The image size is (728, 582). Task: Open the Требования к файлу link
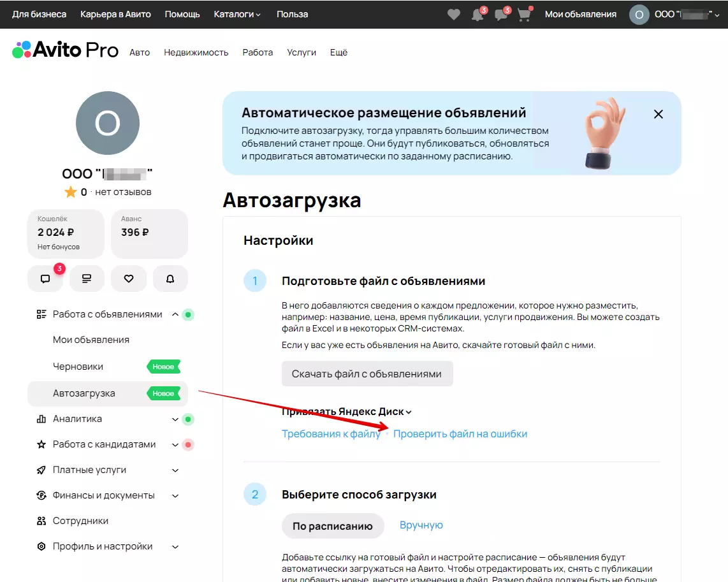(331, 434)
